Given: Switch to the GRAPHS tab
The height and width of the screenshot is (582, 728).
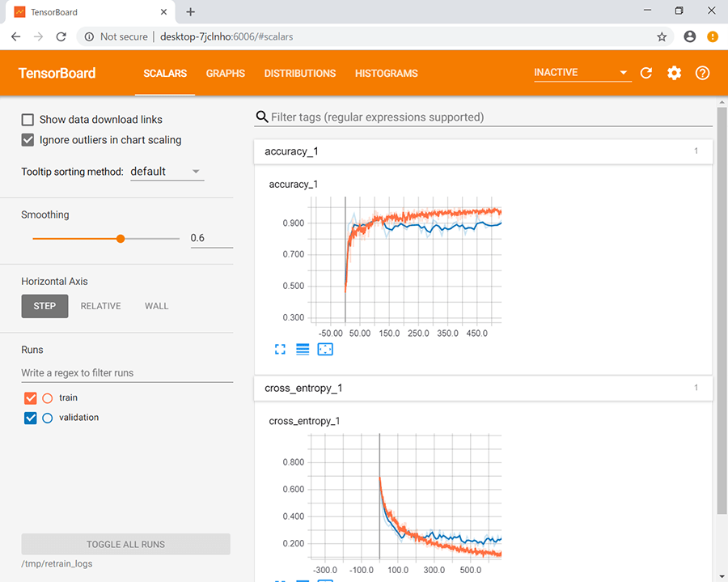Looking at the screenshot, I should click(225, 74).
